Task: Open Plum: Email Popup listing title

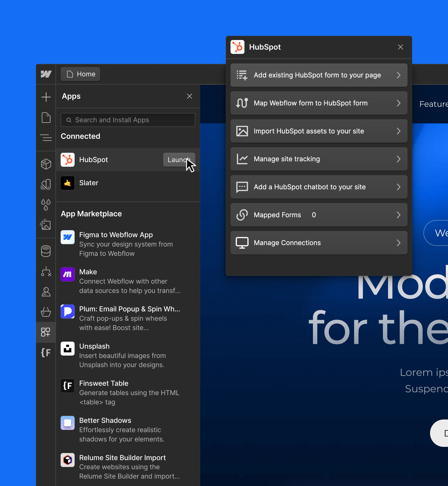Action: tap(129, 309)
